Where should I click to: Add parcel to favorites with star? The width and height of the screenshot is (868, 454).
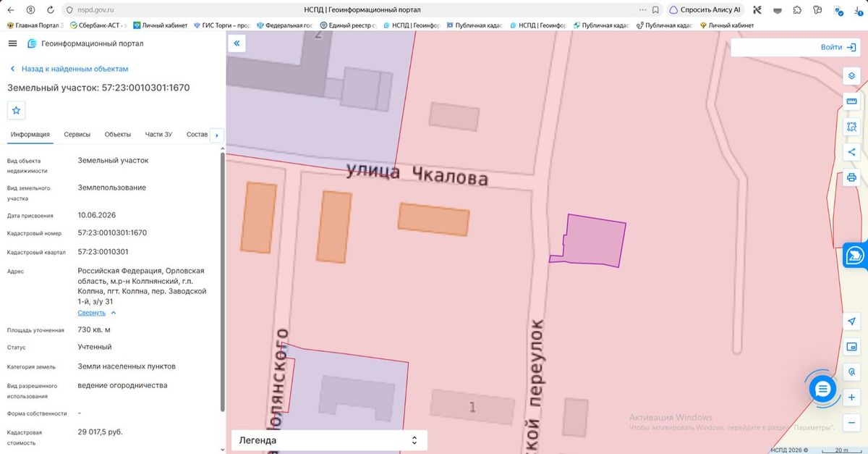(17, 110)
